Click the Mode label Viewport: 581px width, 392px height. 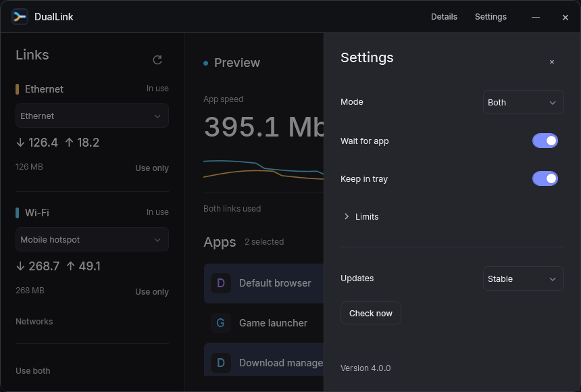(351, 102)
